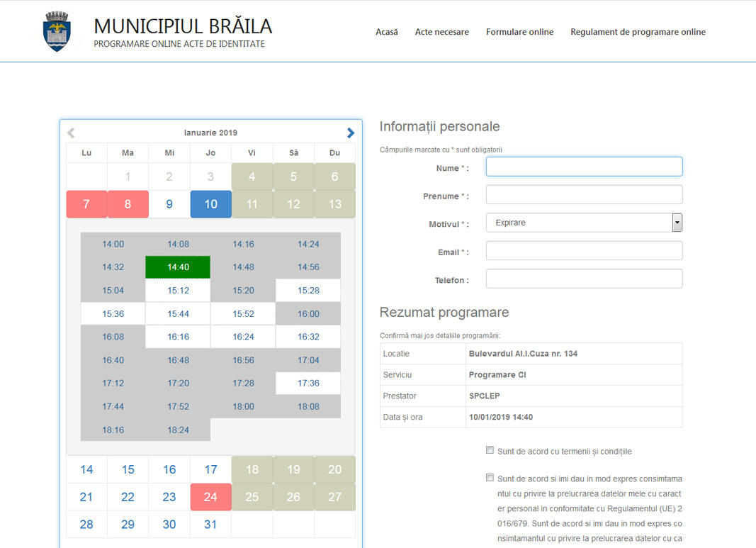Accept the terms and conditions checkbox
This screenshot has width=756, height=548.
pyautogui.click(x=490, y=450)
